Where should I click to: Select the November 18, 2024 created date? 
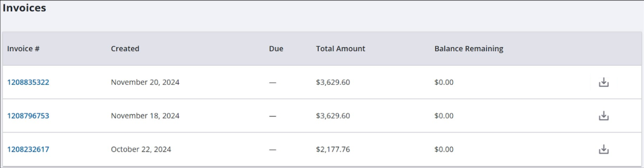(x=145, y=116)
